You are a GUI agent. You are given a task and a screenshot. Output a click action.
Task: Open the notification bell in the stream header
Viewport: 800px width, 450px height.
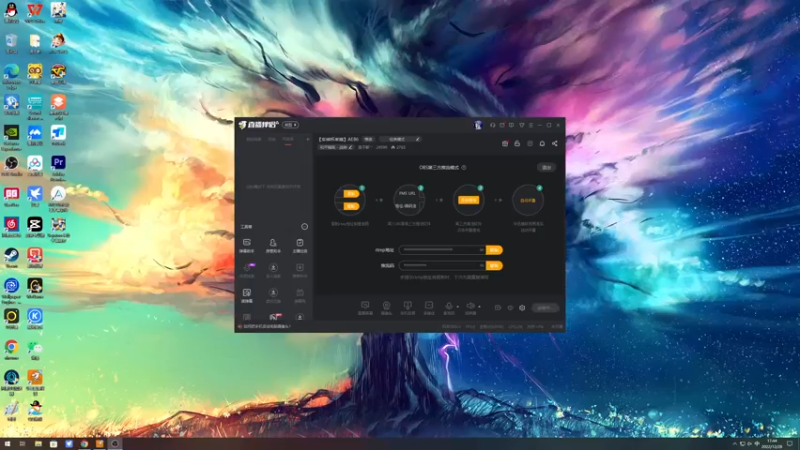click(x=542, y=144)
